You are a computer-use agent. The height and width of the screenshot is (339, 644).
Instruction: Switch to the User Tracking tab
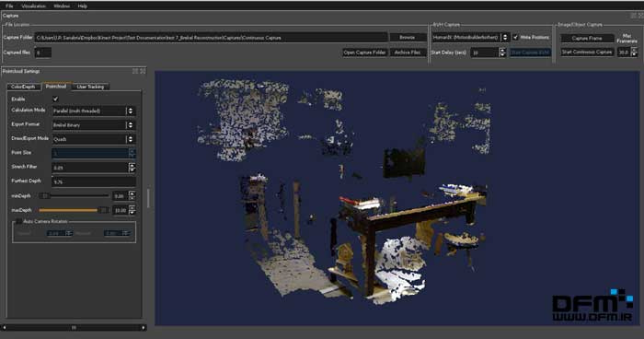point(90,87)
